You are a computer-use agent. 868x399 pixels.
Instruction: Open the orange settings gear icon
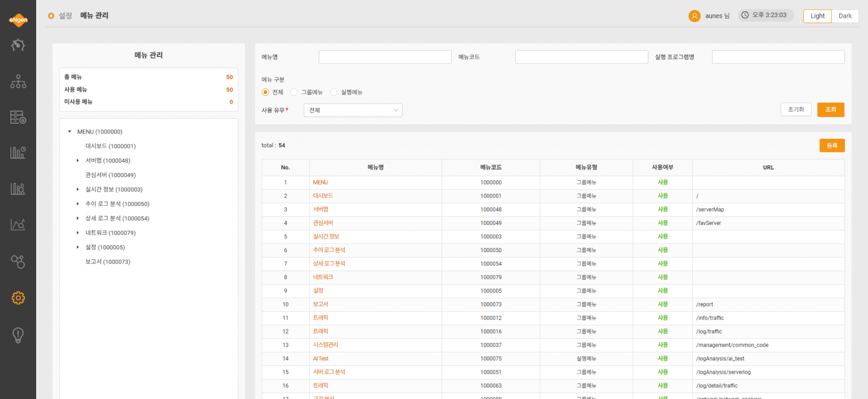coord(18,298)
